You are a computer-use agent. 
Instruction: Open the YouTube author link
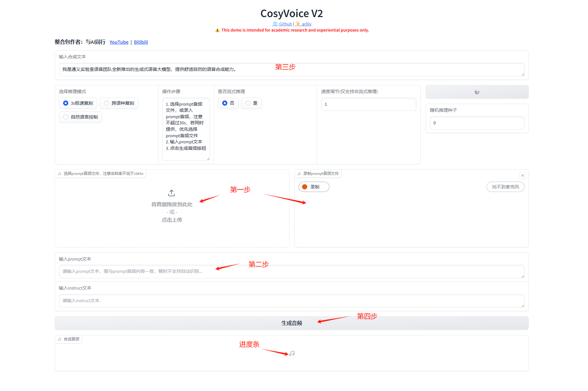(x=119, y=42)
